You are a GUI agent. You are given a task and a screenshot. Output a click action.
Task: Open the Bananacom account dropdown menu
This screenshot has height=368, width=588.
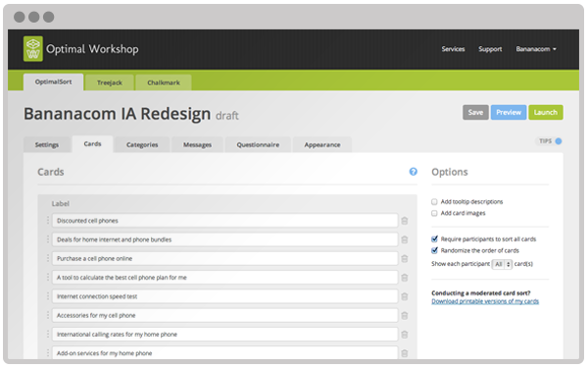click(536, 49)
